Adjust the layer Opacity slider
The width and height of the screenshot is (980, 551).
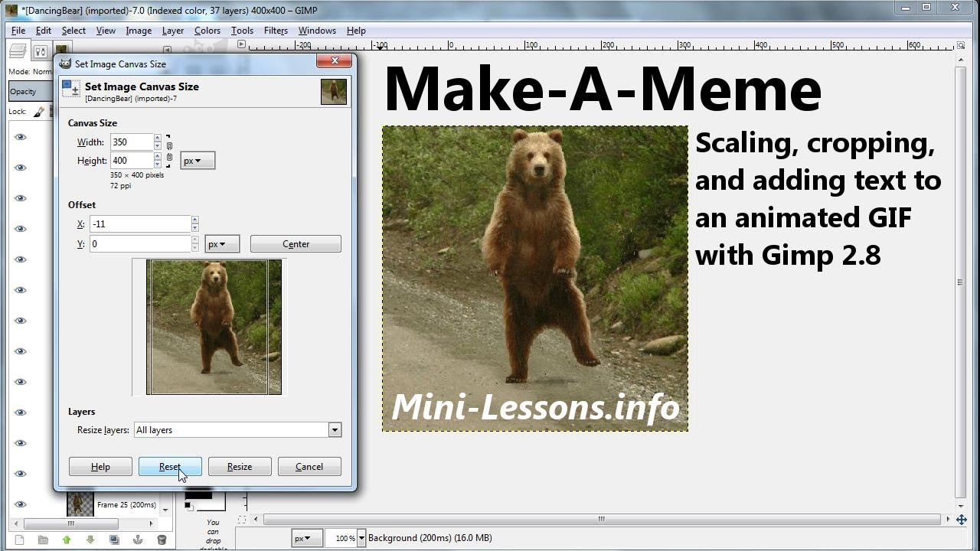point(31,91)
